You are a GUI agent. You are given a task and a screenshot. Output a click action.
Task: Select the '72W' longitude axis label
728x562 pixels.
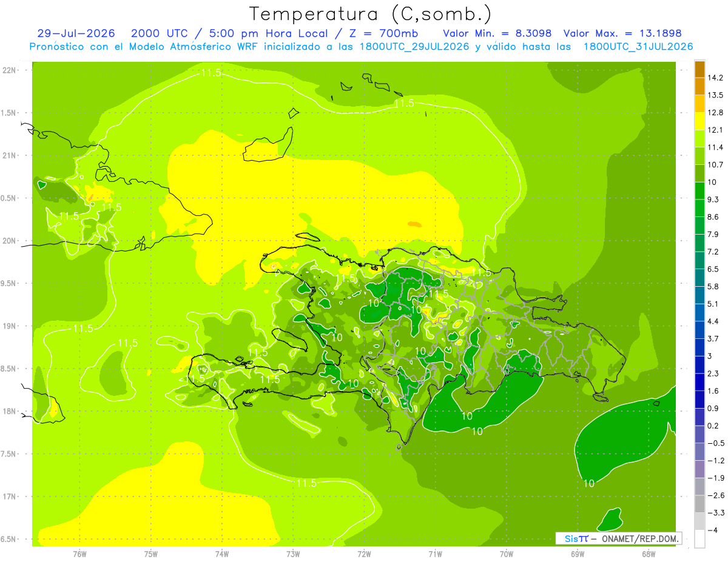(x=364, y=554)
